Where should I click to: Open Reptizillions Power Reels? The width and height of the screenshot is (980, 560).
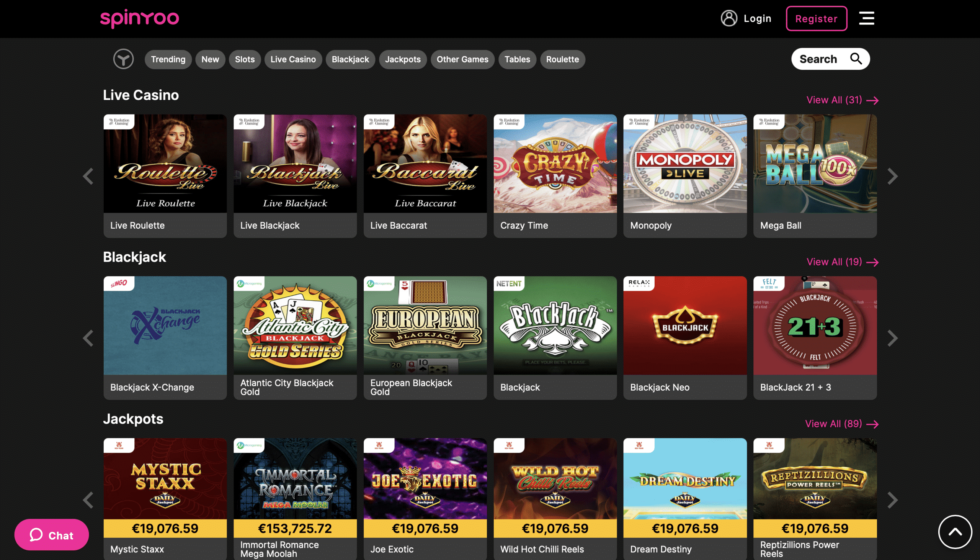[x=815, y=499]
